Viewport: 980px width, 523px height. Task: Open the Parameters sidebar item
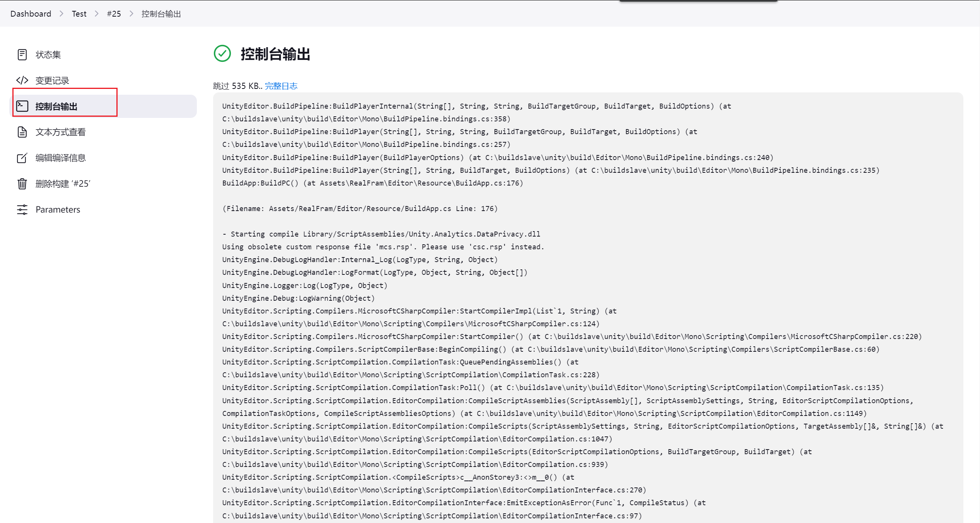click(x=103, y=210)
